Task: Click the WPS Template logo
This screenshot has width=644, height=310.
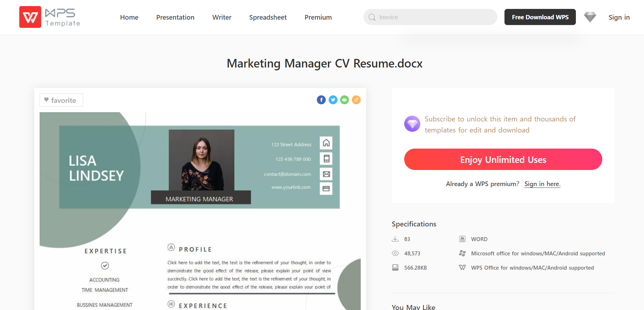Action: (50, 17)
